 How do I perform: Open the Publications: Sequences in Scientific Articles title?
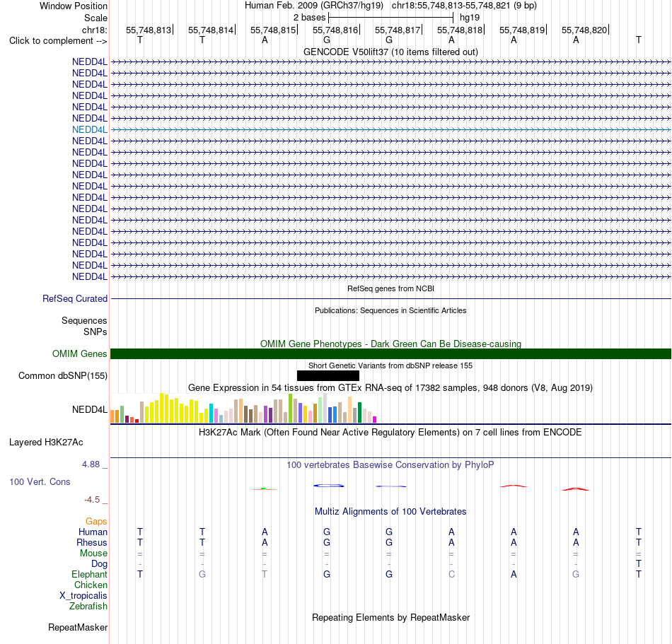click(390, 310)
